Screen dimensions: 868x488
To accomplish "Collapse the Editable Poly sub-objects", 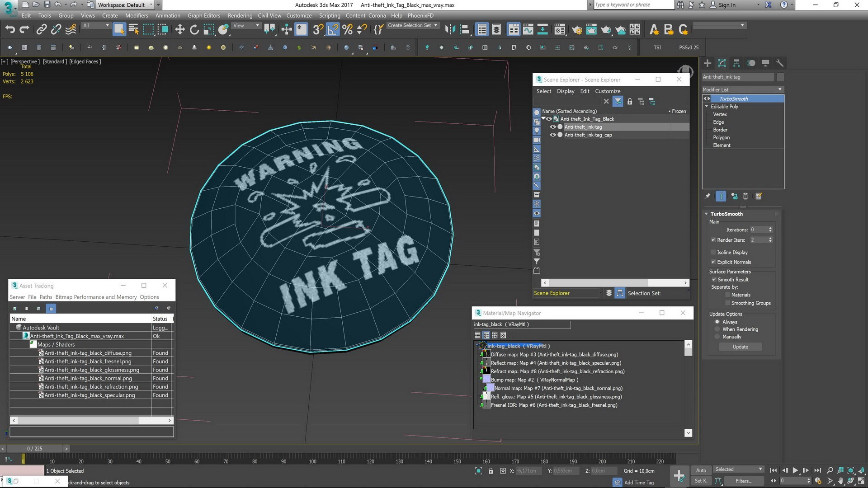I will point(707,107).
